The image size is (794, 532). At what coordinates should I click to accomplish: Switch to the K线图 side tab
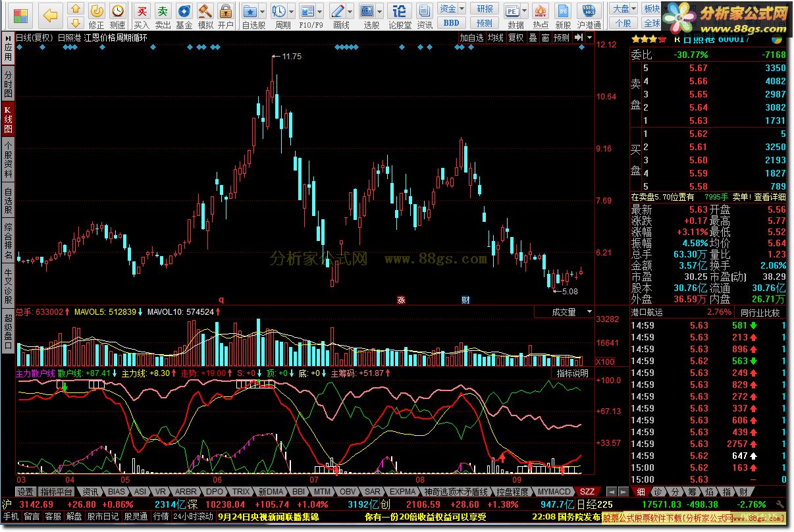[x=8, y=120]
